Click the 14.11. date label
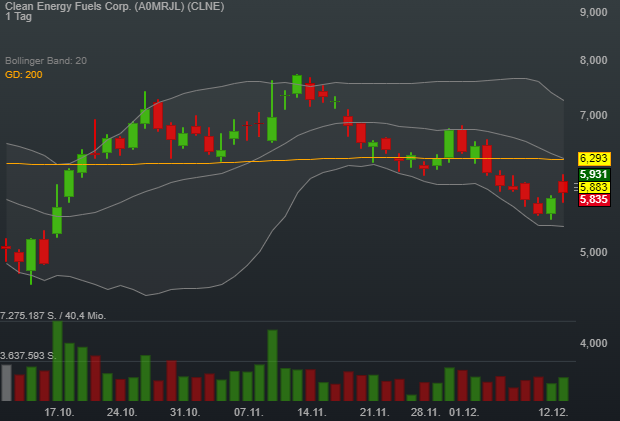This screenshot has width=620, height=421. [x=312, y=412]
